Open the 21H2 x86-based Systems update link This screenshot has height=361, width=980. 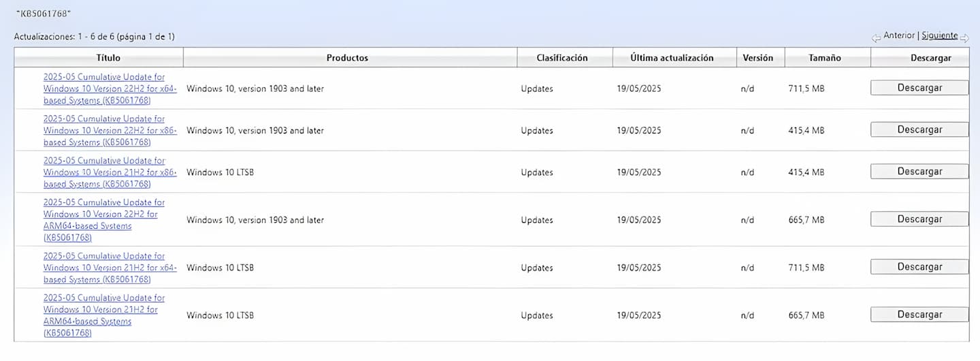(110, 172)
